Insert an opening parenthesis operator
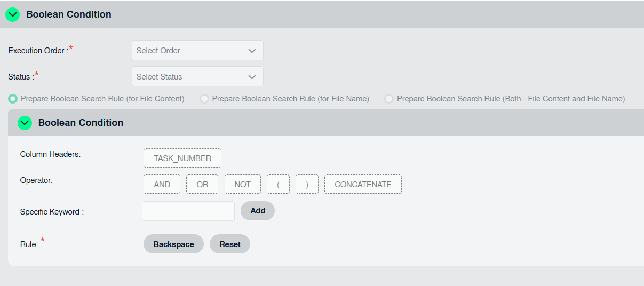The image size is (644, 286). (278, 185)
